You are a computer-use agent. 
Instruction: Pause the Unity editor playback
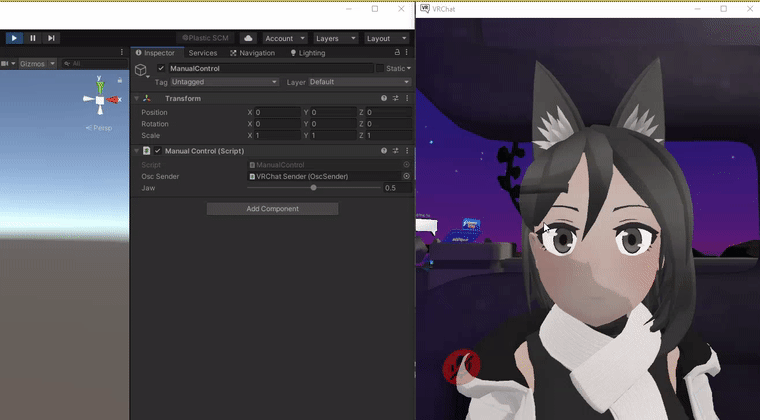(32, 38)
